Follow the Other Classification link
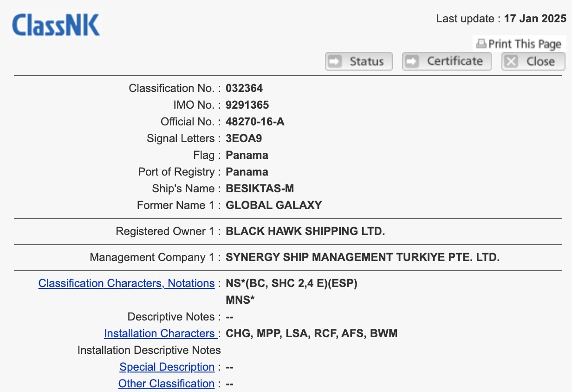 coord(166,384)
